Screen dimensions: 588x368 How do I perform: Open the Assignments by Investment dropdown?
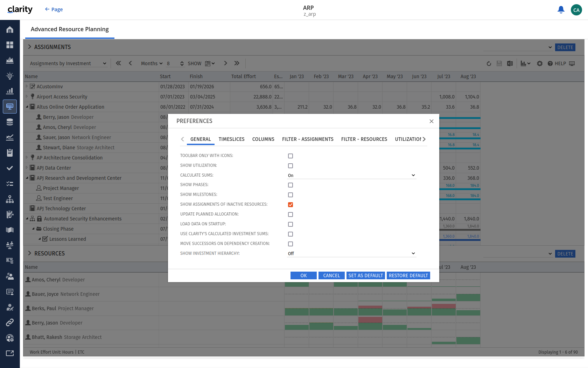[68, 63]
